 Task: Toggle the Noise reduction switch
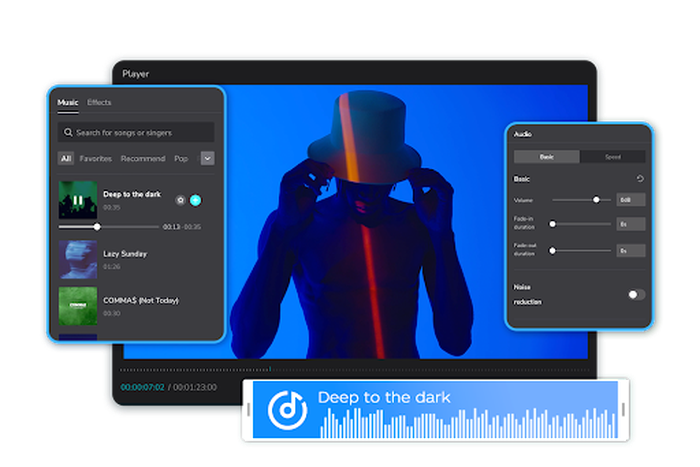coord(636,295)
